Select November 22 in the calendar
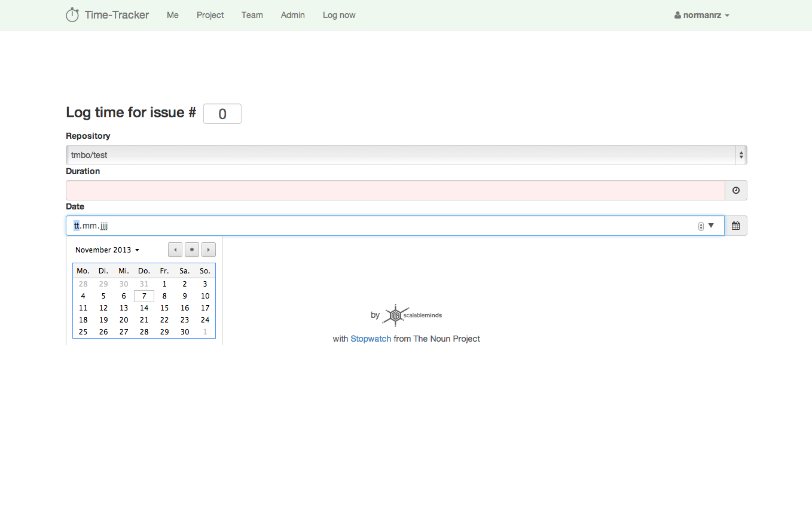This screenshot has height=505, width=812. 164,320
